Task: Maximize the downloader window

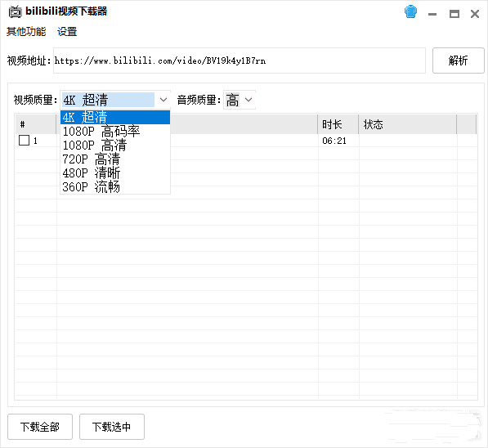Action: coord(454,14)
